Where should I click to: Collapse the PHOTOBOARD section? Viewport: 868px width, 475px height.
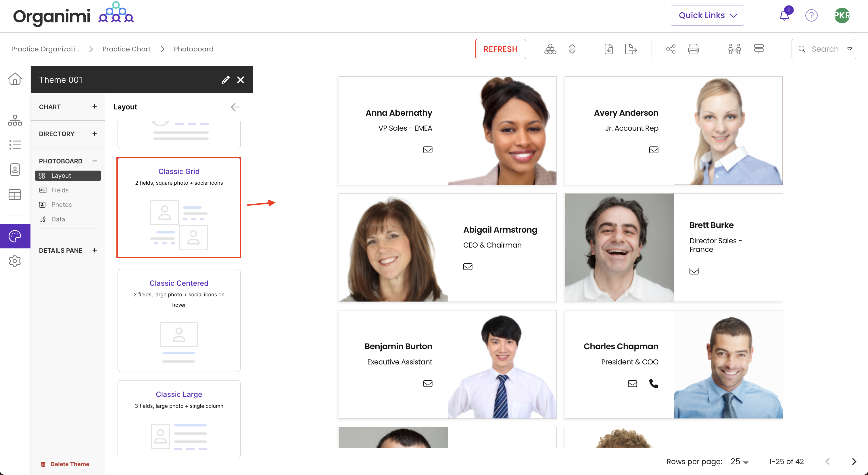(95, 161)
